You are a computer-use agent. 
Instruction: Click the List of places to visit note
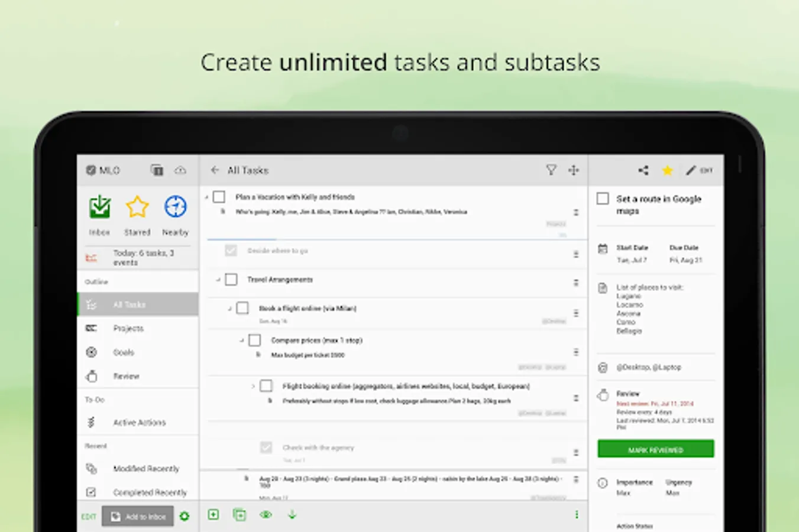649,309
